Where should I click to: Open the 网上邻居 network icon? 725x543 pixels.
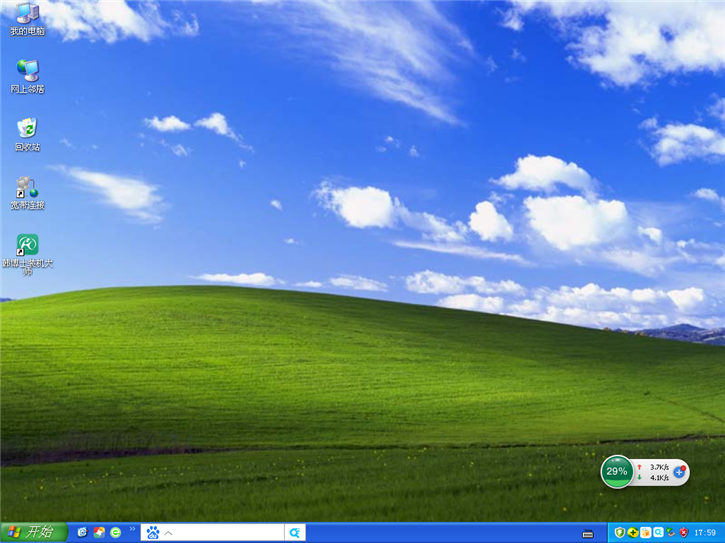[x=27, y=71]
